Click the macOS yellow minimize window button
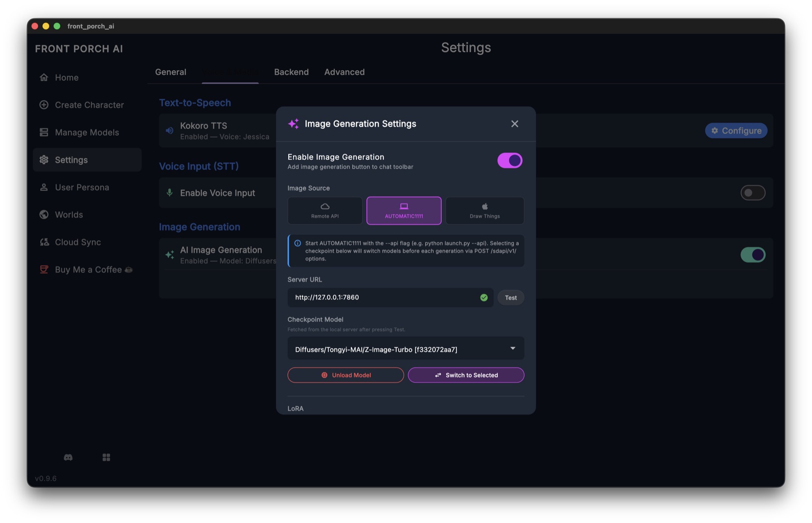Screen dimensions: 812x523 pyautogui.click(x=46, y=26)
